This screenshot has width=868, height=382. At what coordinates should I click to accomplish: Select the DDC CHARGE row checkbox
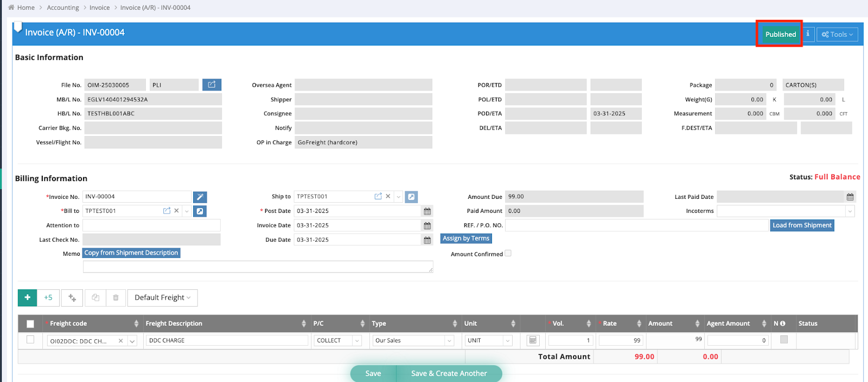pyautogui.click(x=30, y=340)
